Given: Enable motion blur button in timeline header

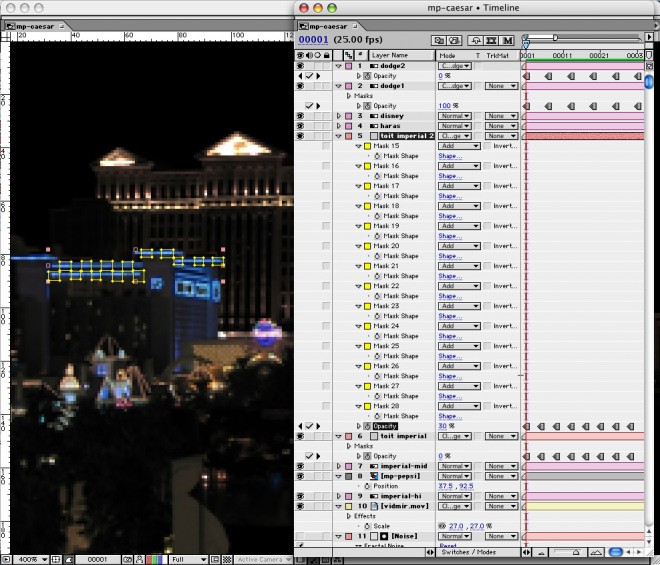Looking at the screenshot, I should [508, 40].
